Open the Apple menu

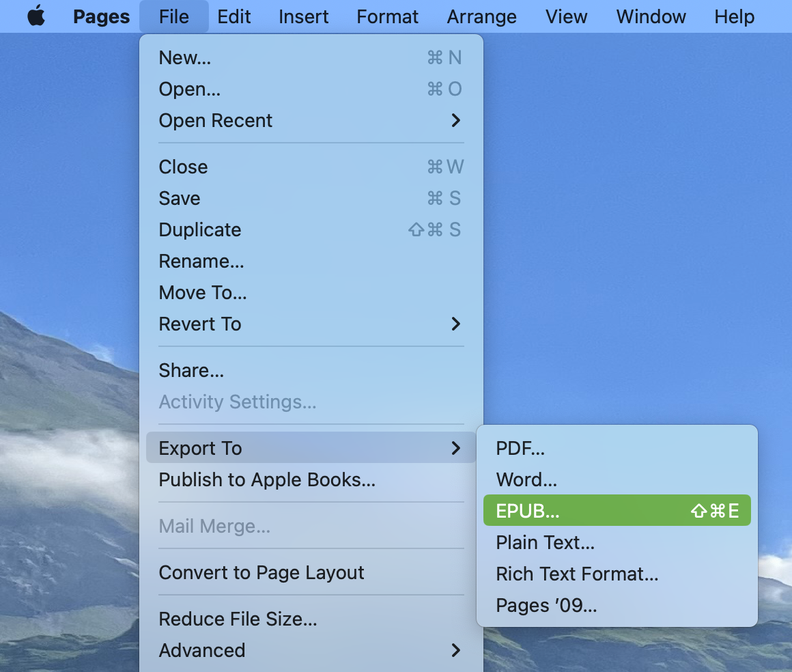pos(36,16)
